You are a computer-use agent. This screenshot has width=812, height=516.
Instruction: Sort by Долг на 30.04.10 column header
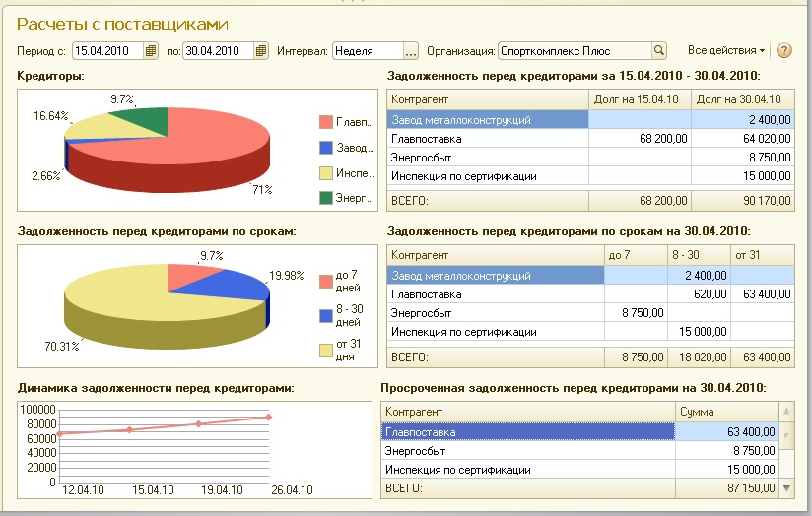743,99
